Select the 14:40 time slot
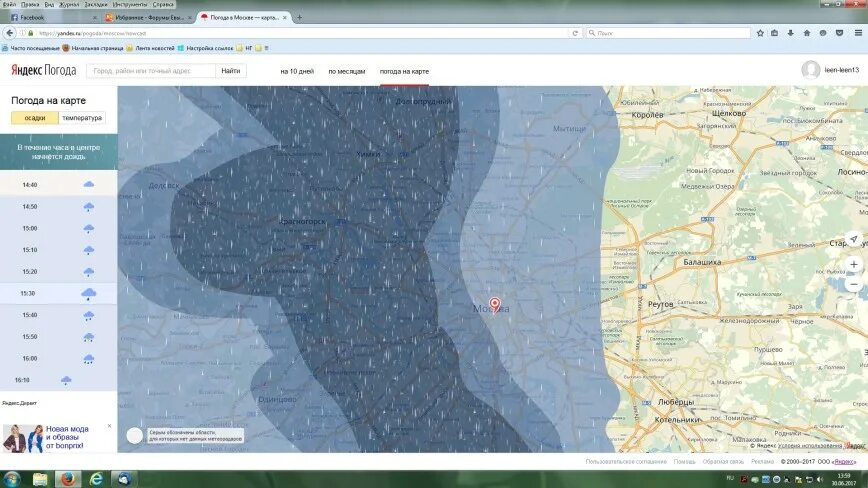 58,185
